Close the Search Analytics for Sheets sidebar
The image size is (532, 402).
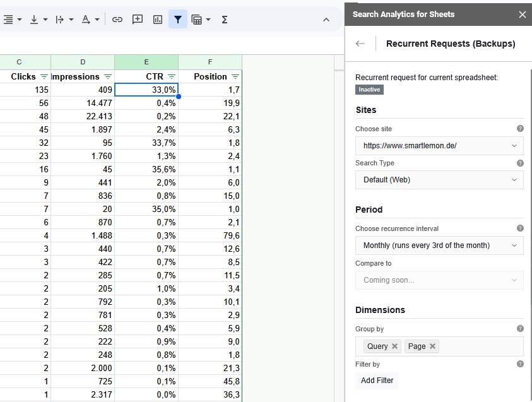(x=523, y=15)
